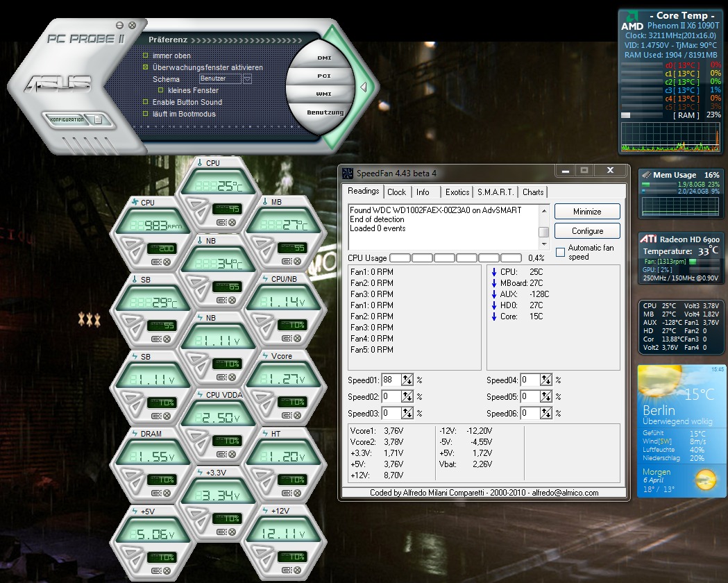The image size is (728, 583).
Task: Click the blue arrow beside SpeedFan HD0 temperature
Action: pyautogui.click(x=494, y=305)
